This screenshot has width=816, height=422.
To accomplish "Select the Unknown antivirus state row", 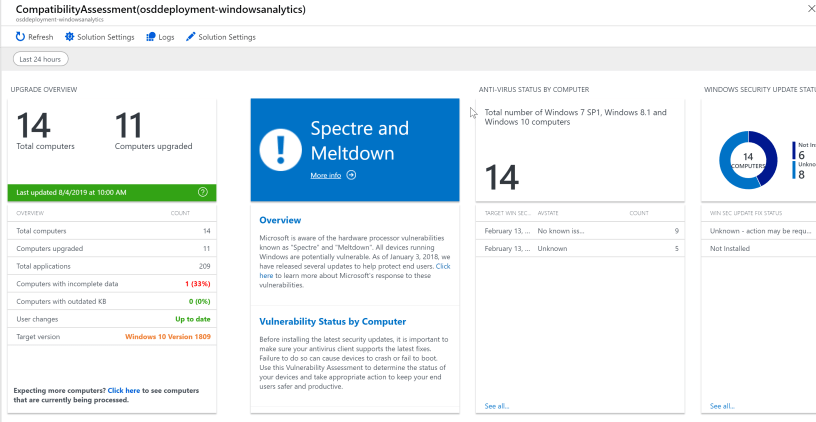I will pos(580,248).
